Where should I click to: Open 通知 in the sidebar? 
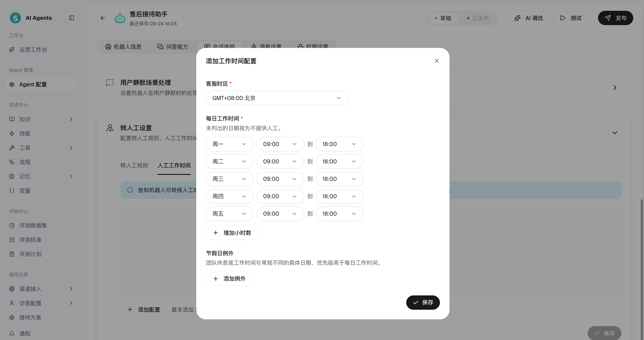click(x=42, y=333)
